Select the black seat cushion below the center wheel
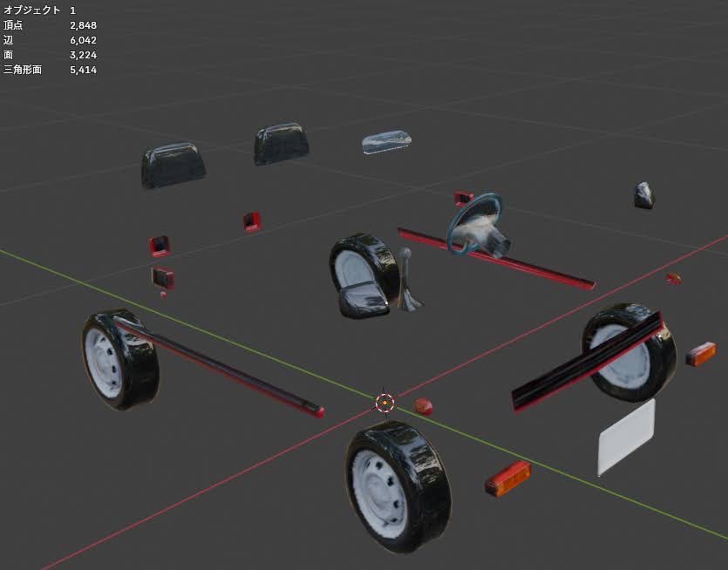728x570 pixels. coord(364,301)
